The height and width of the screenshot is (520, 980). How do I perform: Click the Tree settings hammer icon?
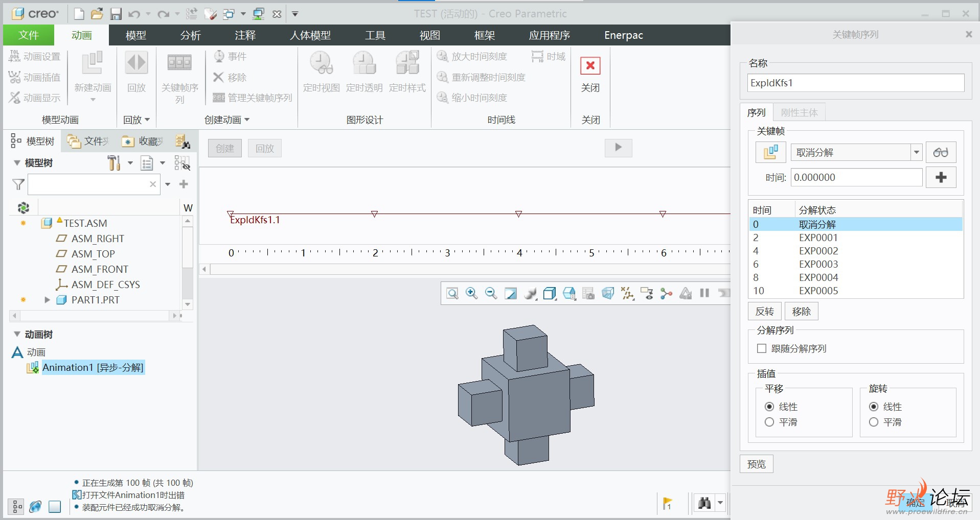pos(114,163)
